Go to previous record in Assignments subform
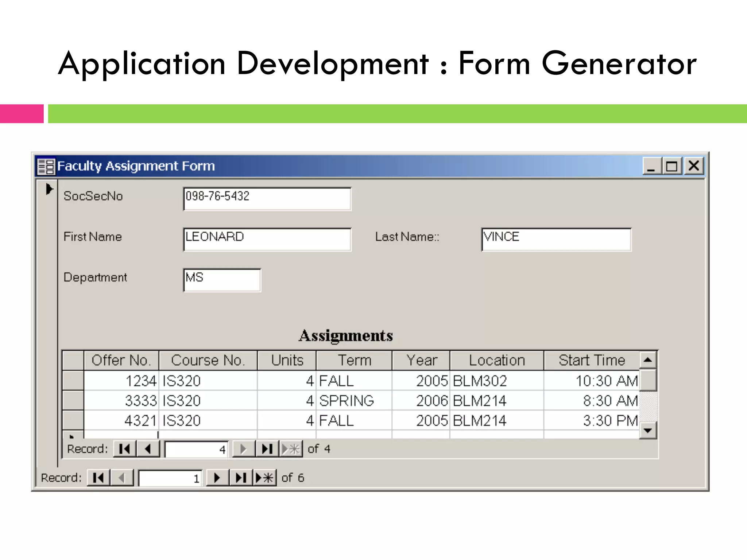 (x=148, y=449)
